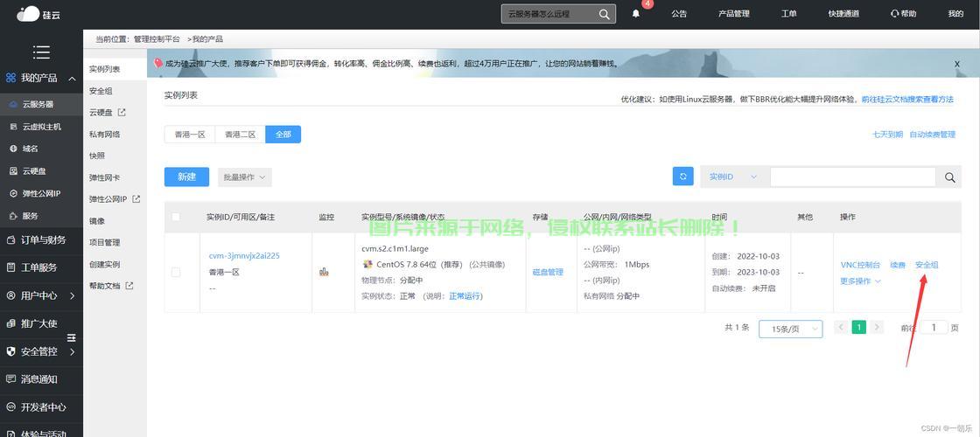
Task: Click the page number jump input
Action: [x=934, y=328]
